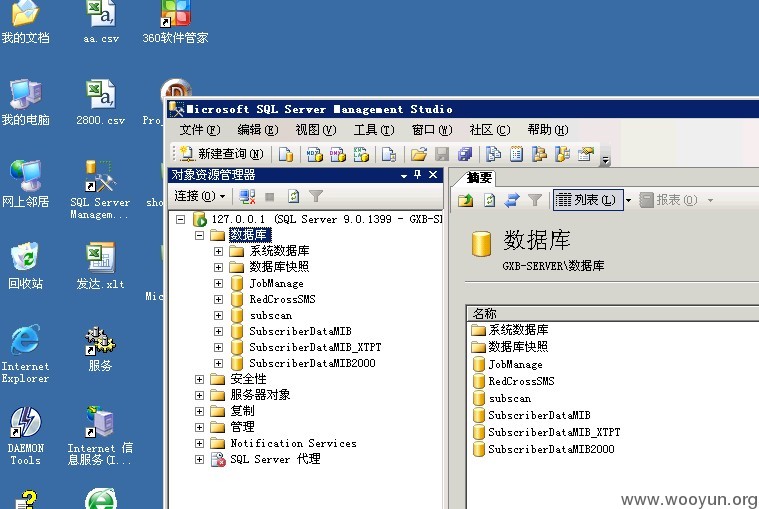Click the Properties Window toolbar icon
Image resolution: width=759 pixels, height=509 pixels.
(x=586, y=154)
